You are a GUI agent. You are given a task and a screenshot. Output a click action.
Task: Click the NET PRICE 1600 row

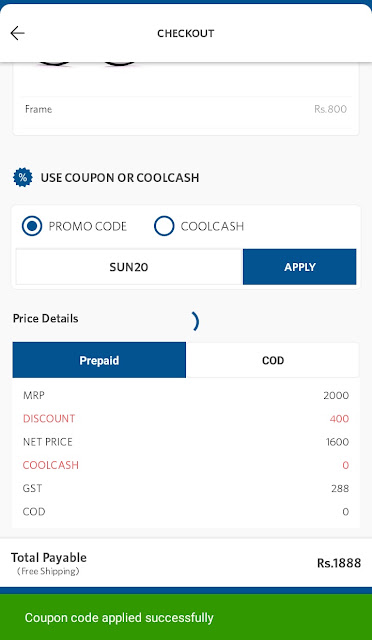coord(186,442)
